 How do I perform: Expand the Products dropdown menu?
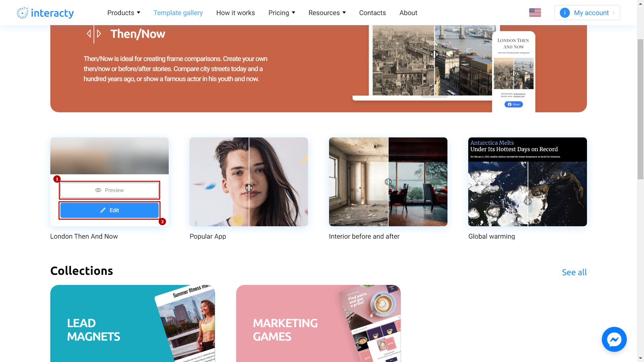point(124,12)
